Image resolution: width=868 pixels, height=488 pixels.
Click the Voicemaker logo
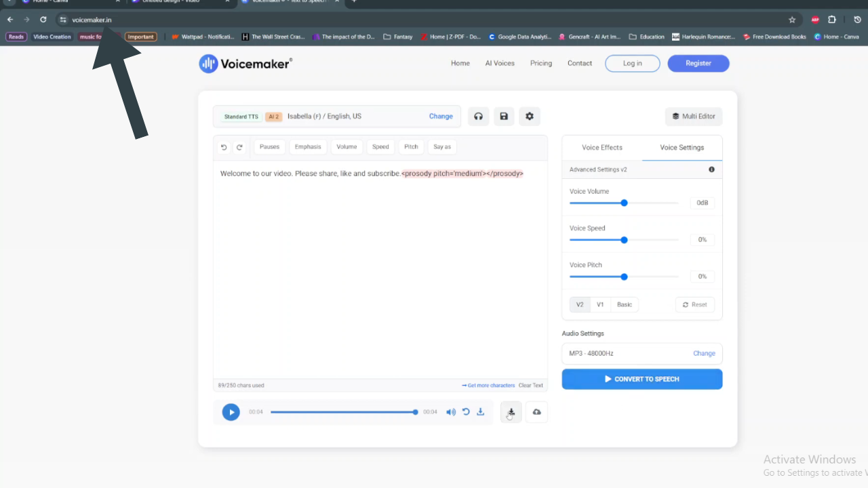tap(245, 64)
